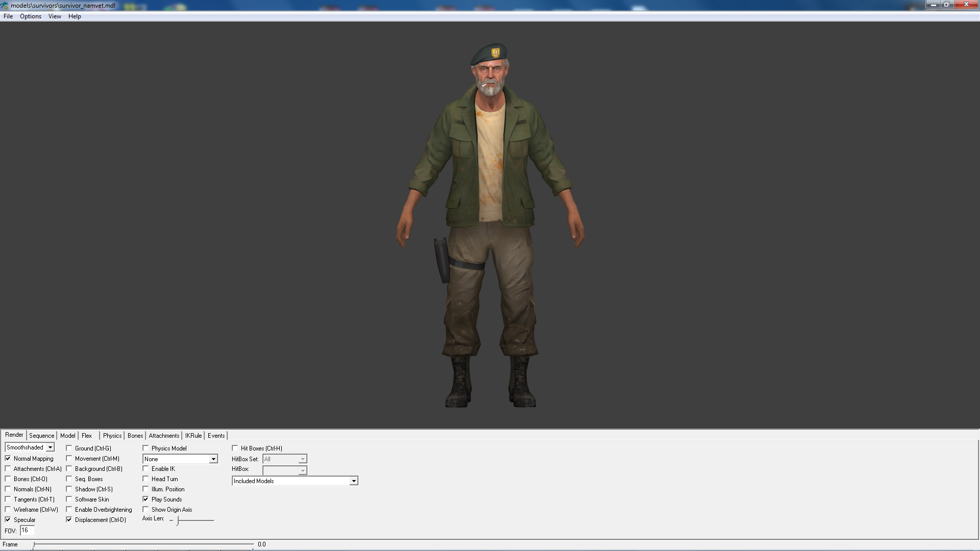Click the FOV input field

[27, 531]
